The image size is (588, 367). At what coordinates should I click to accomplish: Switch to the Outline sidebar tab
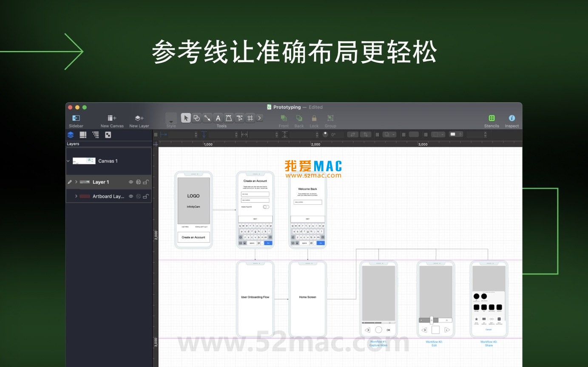[x=96, y=135]
